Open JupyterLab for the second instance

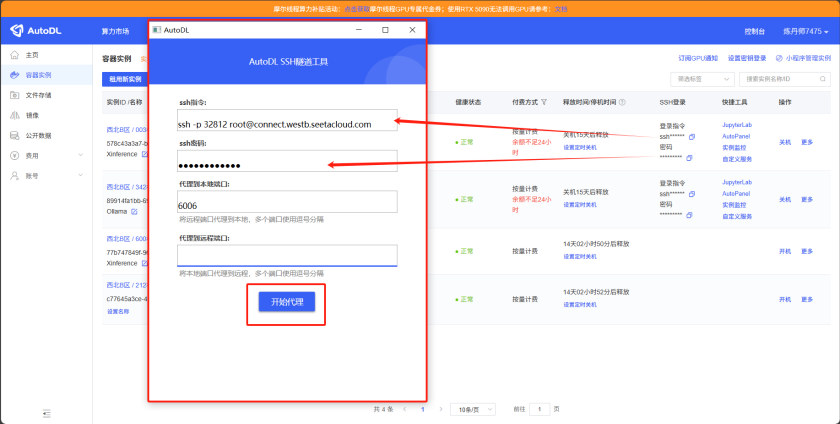[737, 182]
